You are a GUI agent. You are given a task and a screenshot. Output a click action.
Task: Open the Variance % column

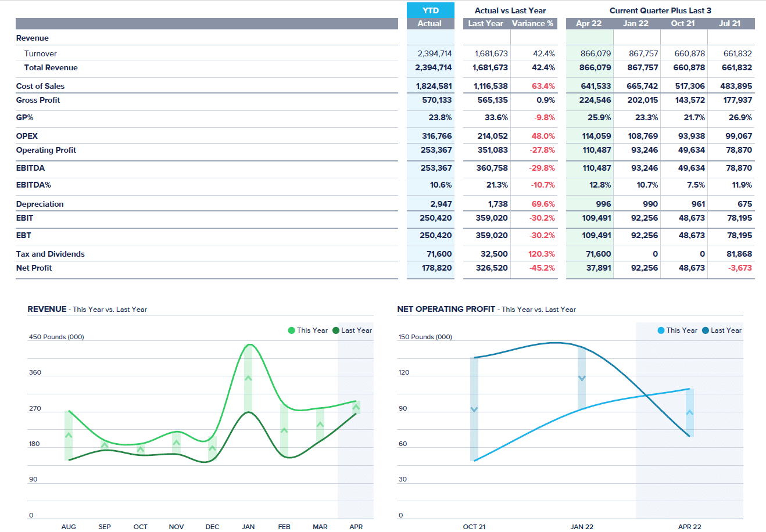(x=534, y=23)
